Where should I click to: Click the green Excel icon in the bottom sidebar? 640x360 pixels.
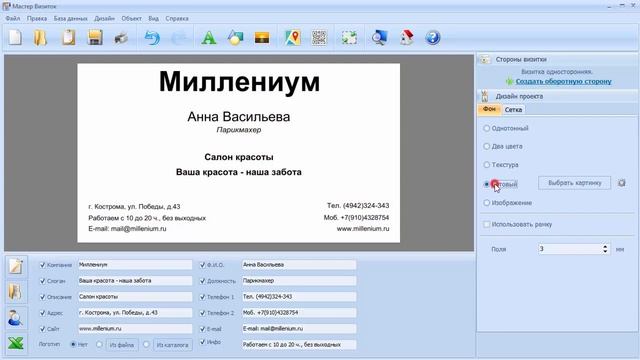16,343
